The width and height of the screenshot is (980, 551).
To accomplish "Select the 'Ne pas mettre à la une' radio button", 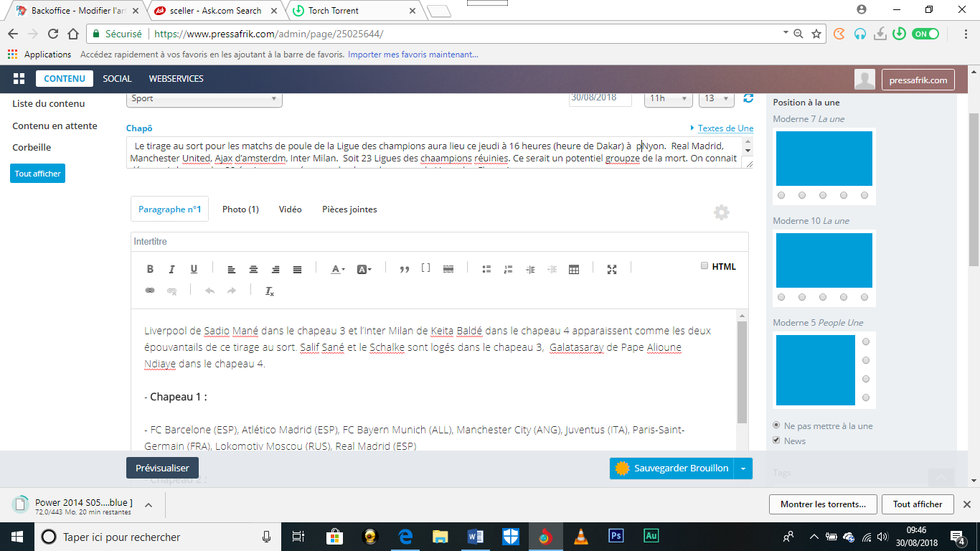I will point(776,425).
